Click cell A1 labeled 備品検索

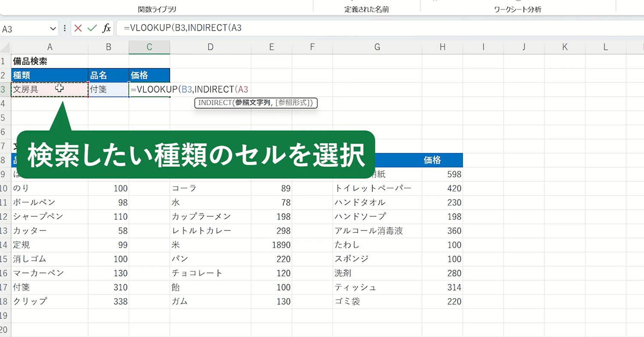pyautogui.click(x=50, y=61)
